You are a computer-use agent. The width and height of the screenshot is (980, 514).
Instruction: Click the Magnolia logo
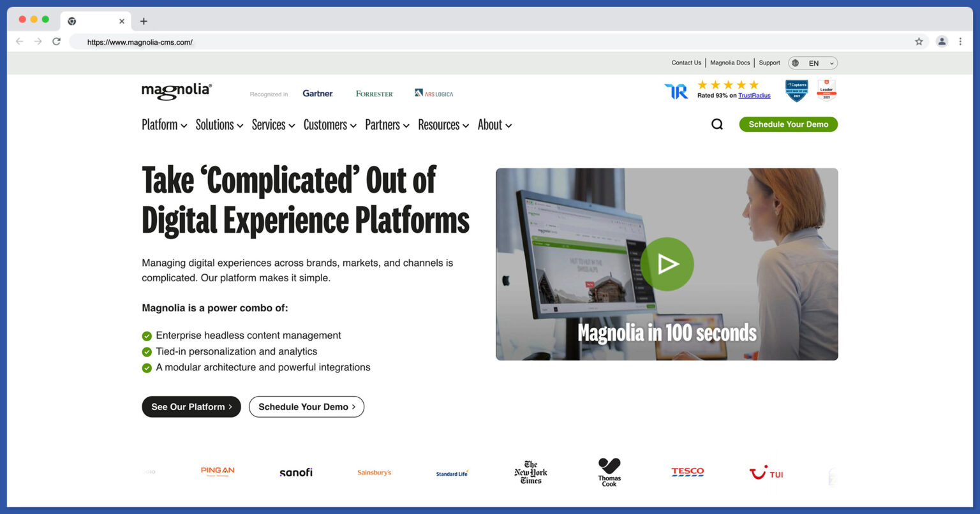click(176, 91)
